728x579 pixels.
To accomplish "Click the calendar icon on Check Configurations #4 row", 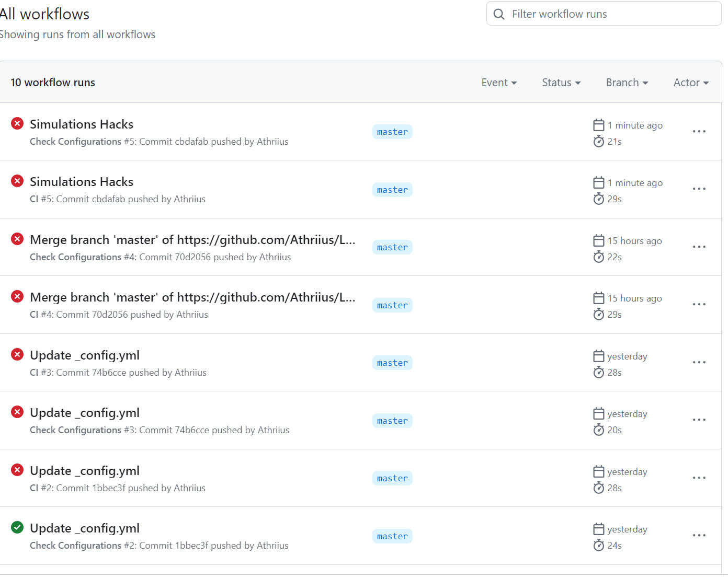I will pos(599,240).
